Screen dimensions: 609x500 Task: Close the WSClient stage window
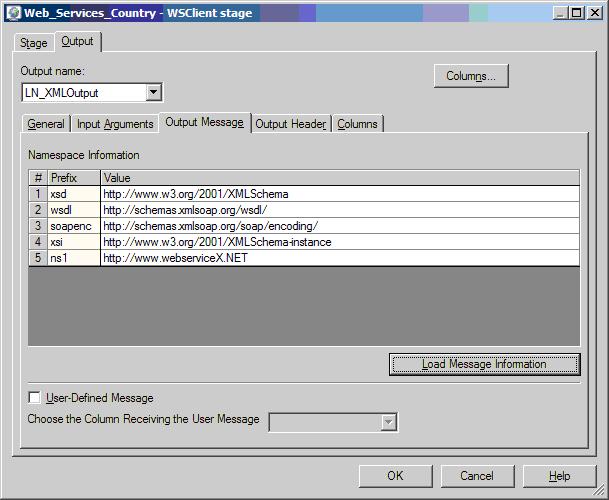pos(595,13)
